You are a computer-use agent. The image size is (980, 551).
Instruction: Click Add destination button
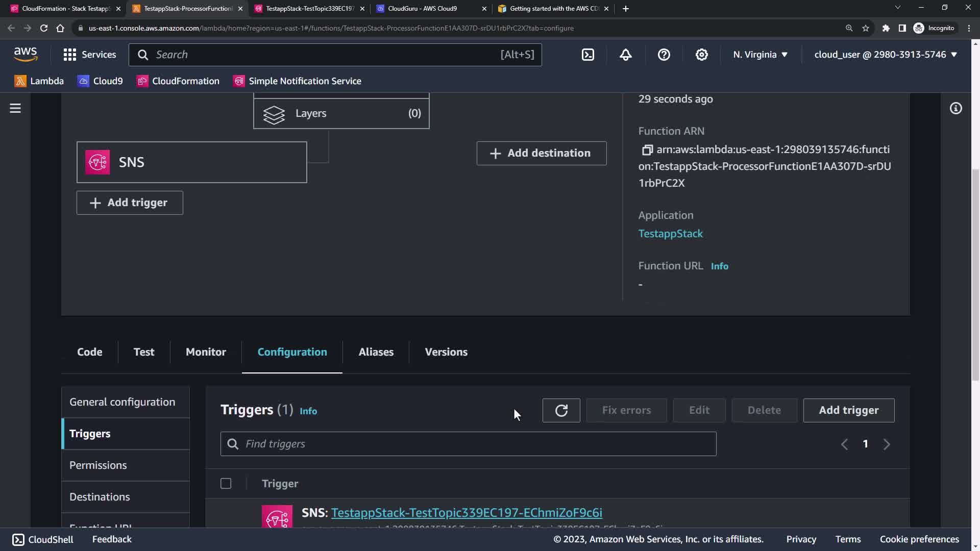point(542,153)
